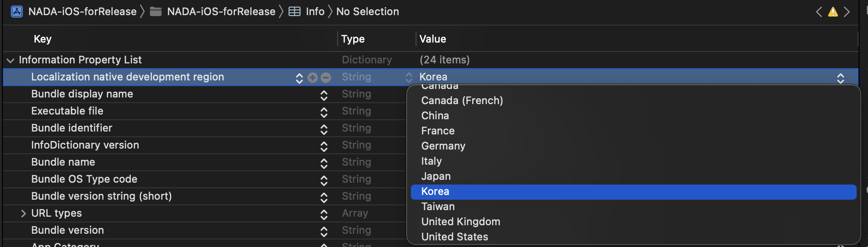Screen dimensions: 868x247
Task: Select the InfoDictionary version row
Action: click(204, 145)
